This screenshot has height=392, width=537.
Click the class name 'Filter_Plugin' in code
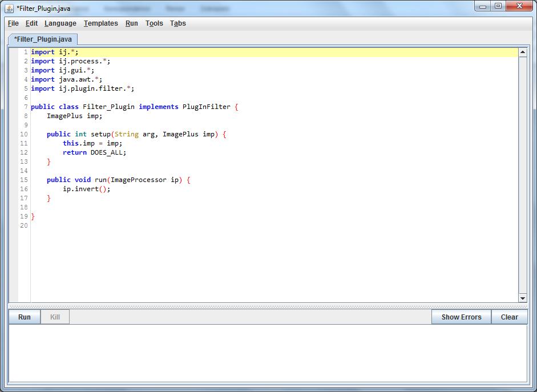pos(108,107)
